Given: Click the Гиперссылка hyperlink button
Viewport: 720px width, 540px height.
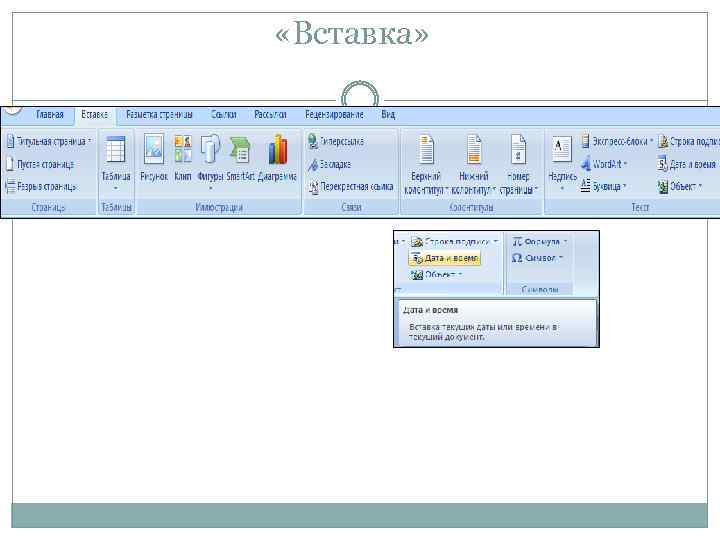Looking at the screenshot, I should [337, 141].
